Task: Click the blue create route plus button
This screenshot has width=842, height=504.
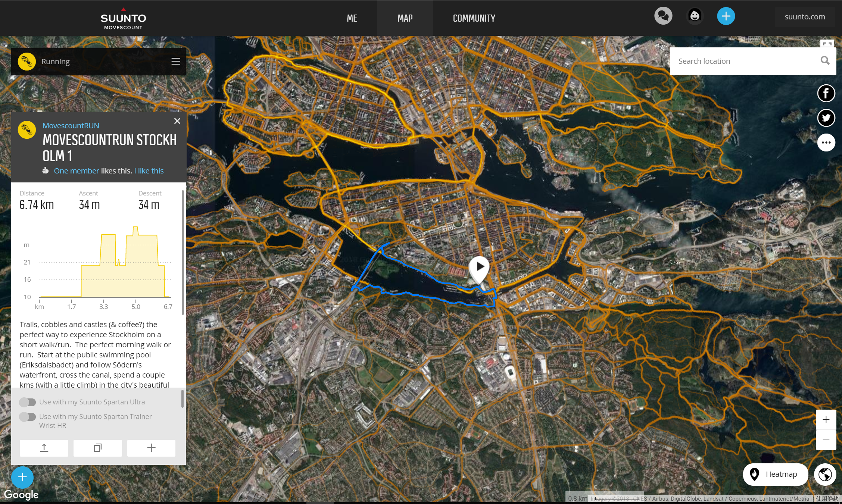Action: 22,477
